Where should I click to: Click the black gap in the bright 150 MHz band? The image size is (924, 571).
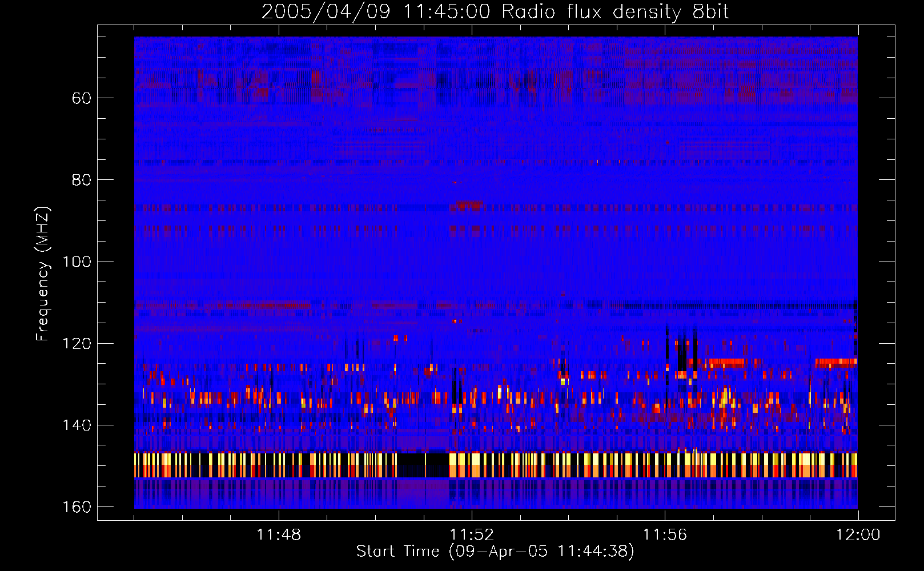coord(423,465)
